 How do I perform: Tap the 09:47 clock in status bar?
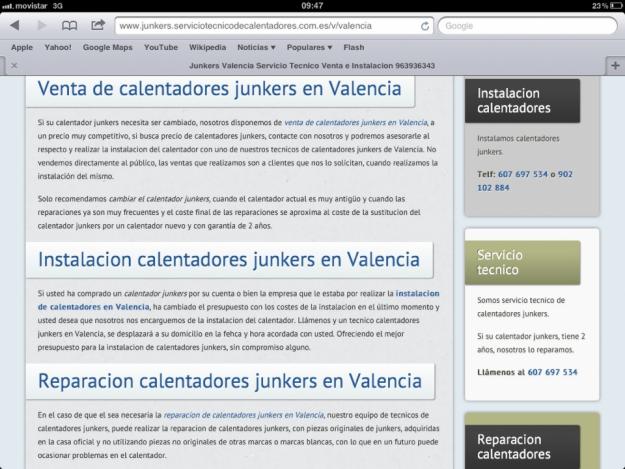click(312, 6)
